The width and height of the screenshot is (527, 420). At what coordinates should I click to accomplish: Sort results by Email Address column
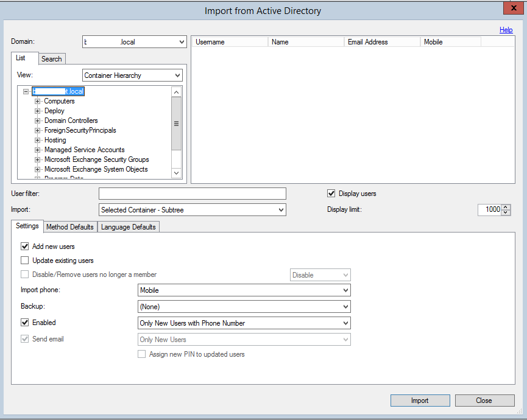coord(382,42)
